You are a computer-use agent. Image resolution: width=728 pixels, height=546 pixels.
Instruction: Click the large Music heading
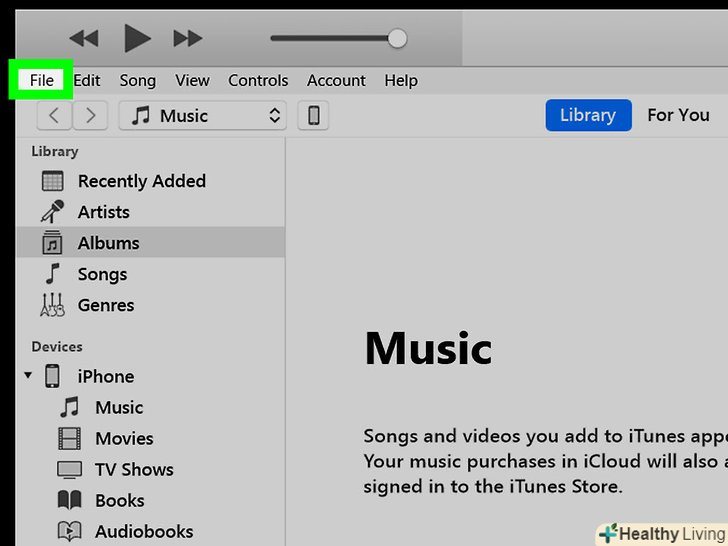[x=428, y=348]
